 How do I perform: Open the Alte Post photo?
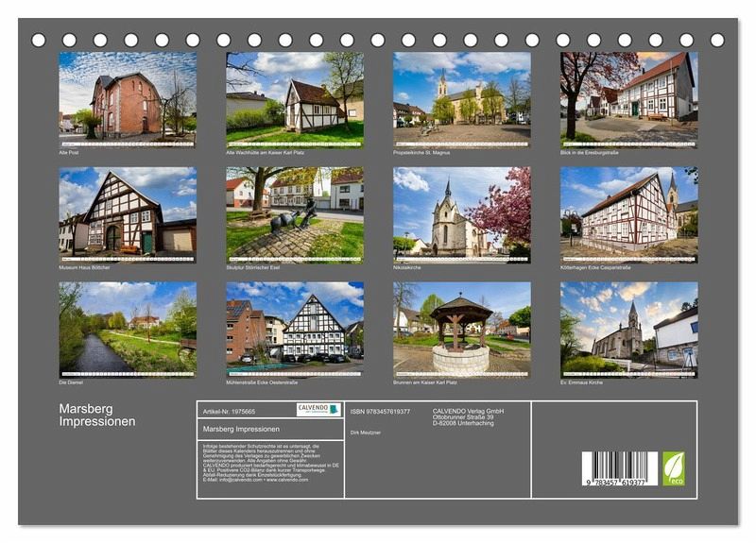coord(128,95)
